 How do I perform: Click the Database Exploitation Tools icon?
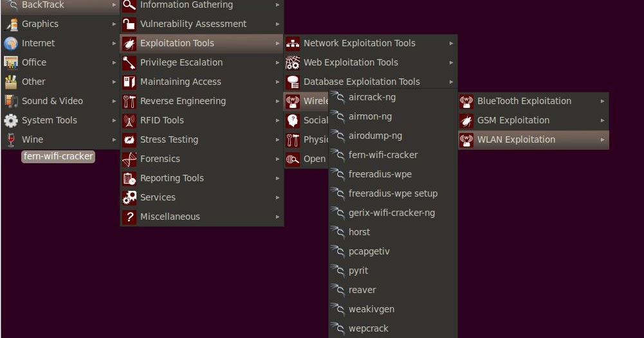[x=293, y=82]
